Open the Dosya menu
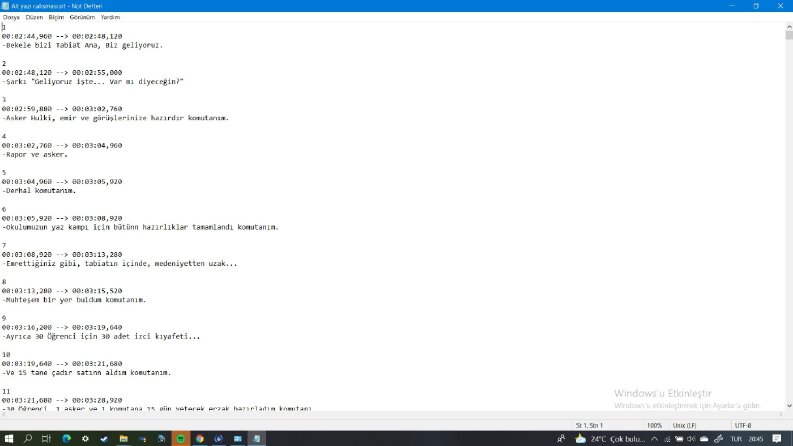 tap(11, 17)
